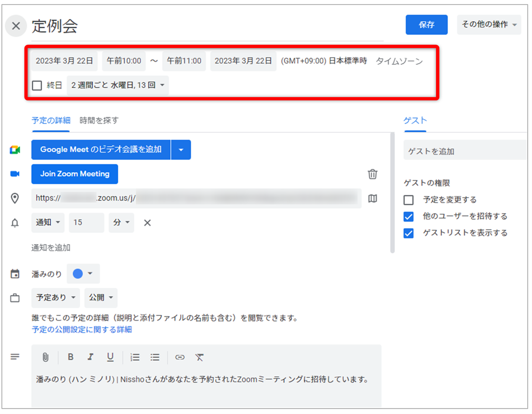
Task: Open その他の操作 dropdown menu
Action: click(489, 25)
